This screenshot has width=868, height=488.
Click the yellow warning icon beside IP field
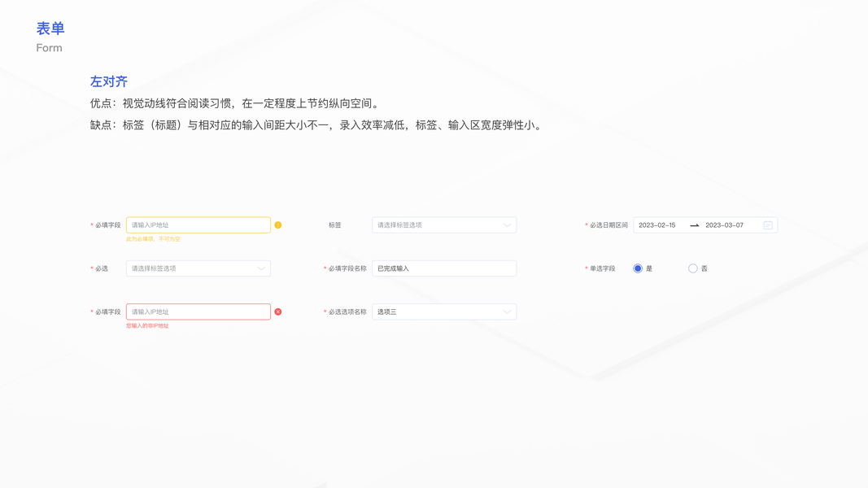(x=278, y=225)
